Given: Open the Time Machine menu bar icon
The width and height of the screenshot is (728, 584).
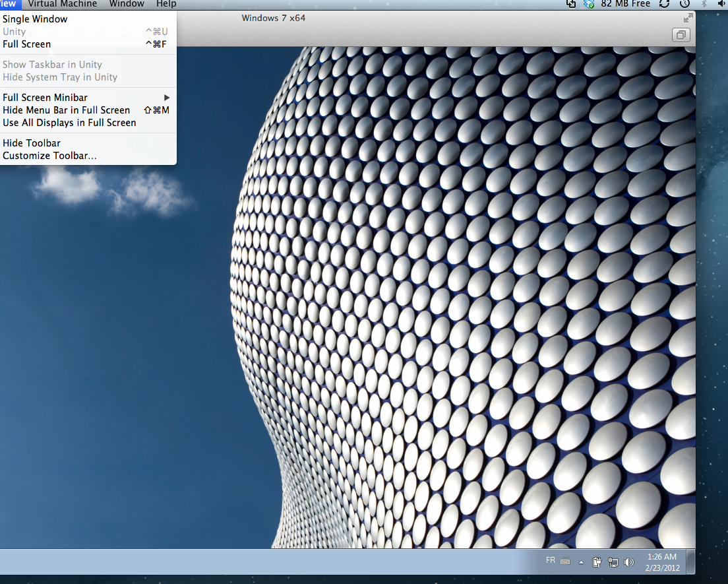Looking at the screenshot, I should click(x=685, y=4).
